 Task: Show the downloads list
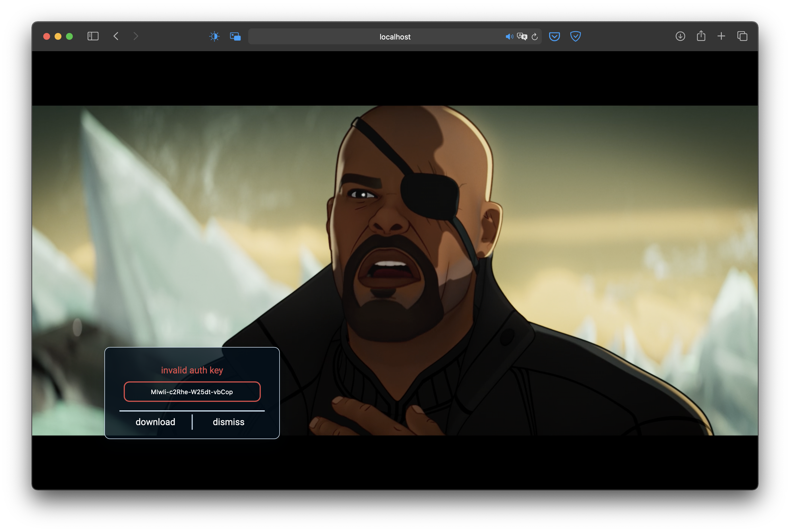[x=680, y=36]
